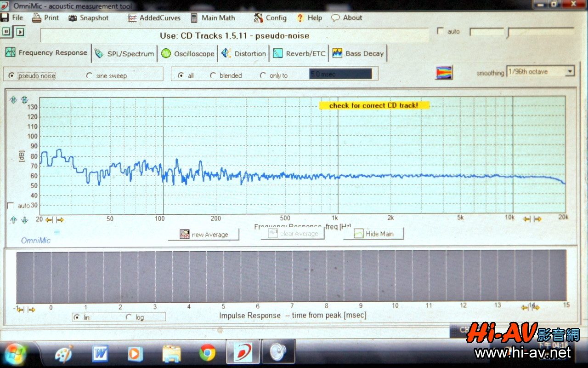Click the play button icon
Image resolution: width=588 pixels, height=368 pixels.
tap(20, 31)
